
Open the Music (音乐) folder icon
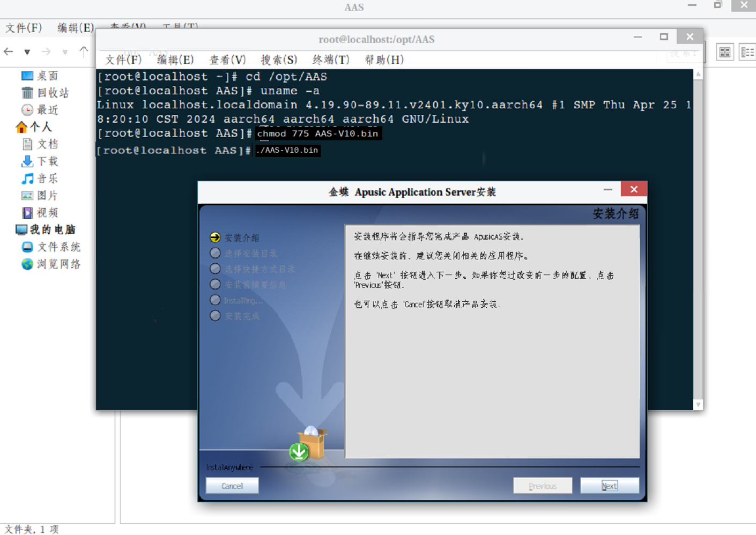point(27,179)
